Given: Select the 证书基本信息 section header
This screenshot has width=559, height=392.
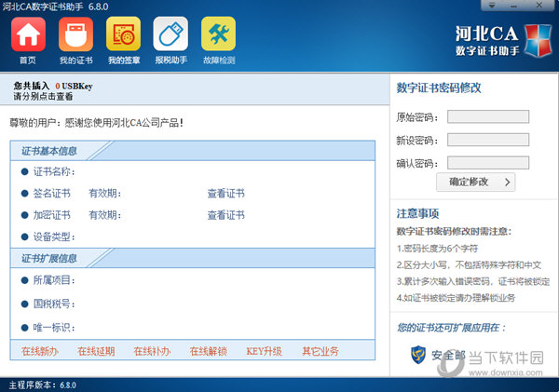Looking at the screenshot, I should (x=49, y=151).
